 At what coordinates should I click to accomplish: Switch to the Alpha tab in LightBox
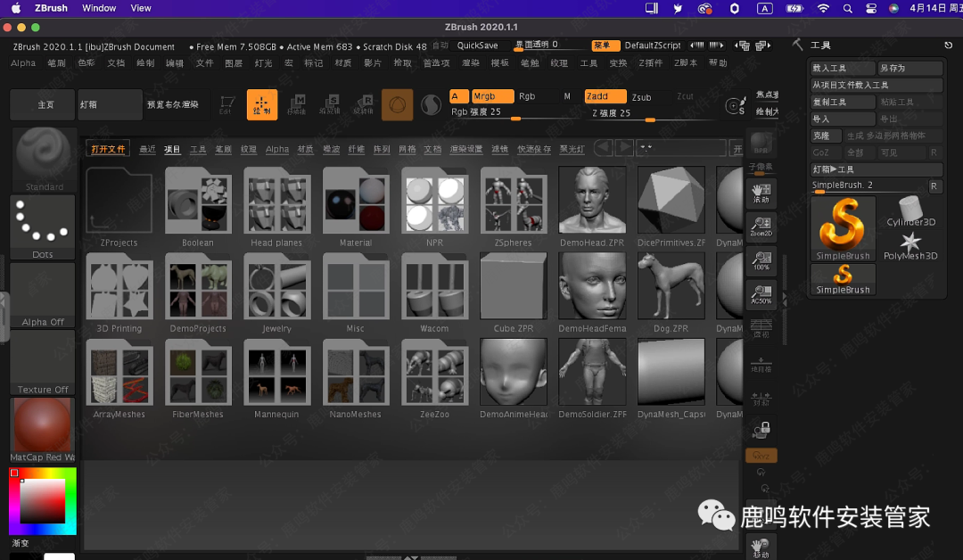tap(277, 149)
